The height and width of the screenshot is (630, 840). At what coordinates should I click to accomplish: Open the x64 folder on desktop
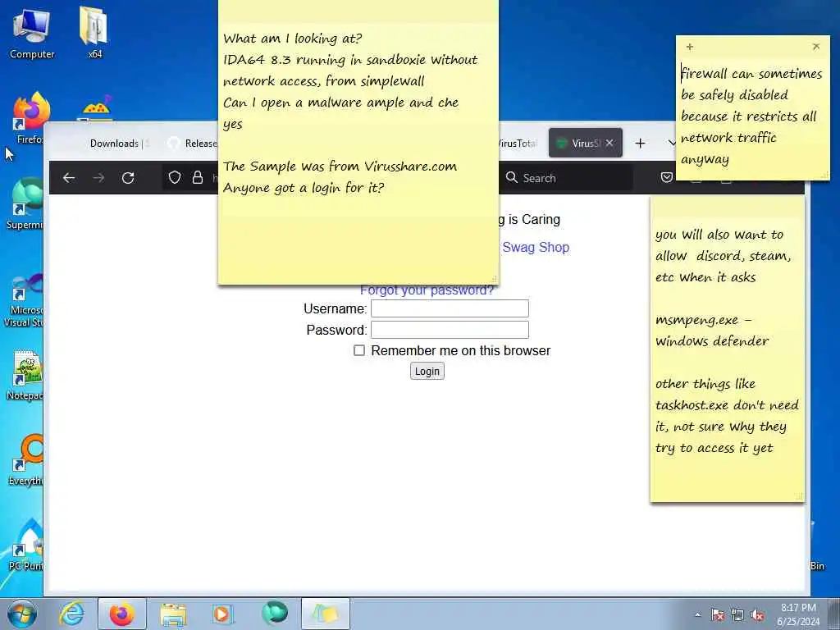click(x=94, y=32)
